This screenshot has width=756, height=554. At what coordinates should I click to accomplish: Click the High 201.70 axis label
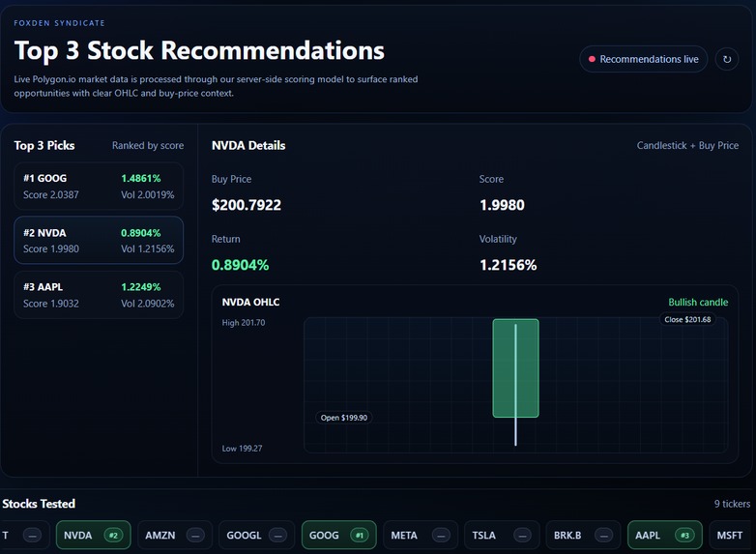click(244, 323)
